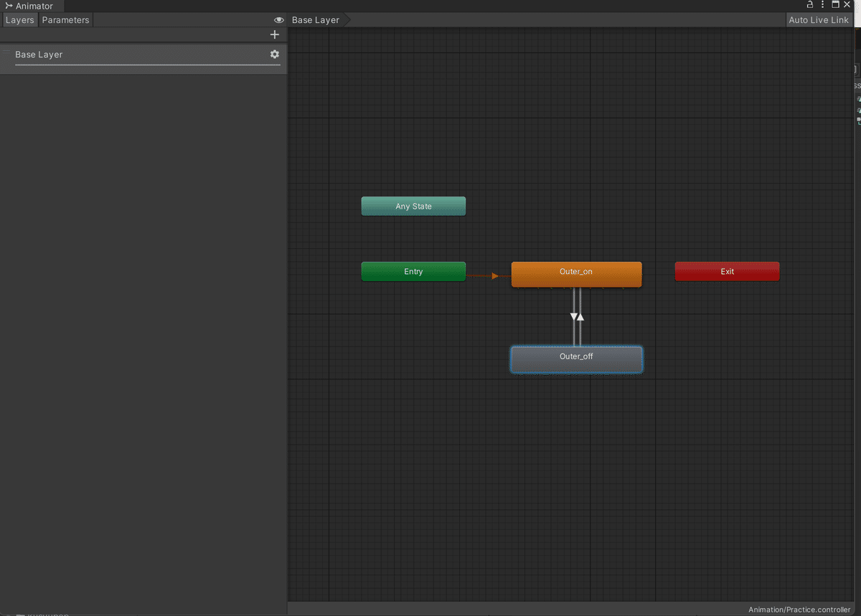Select the Outer_off state
This screenshot has height=616, width=861.
(576, 356)
